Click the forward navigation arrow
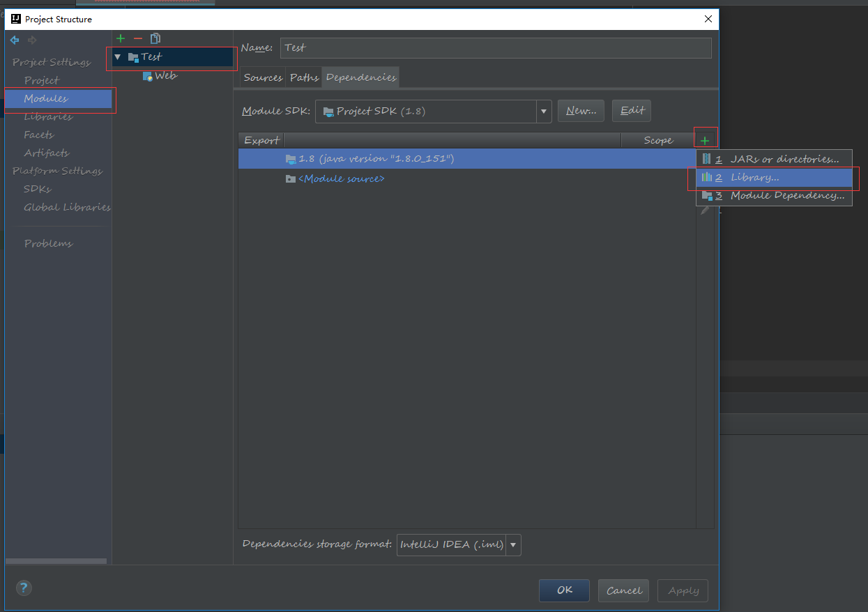 31,40
